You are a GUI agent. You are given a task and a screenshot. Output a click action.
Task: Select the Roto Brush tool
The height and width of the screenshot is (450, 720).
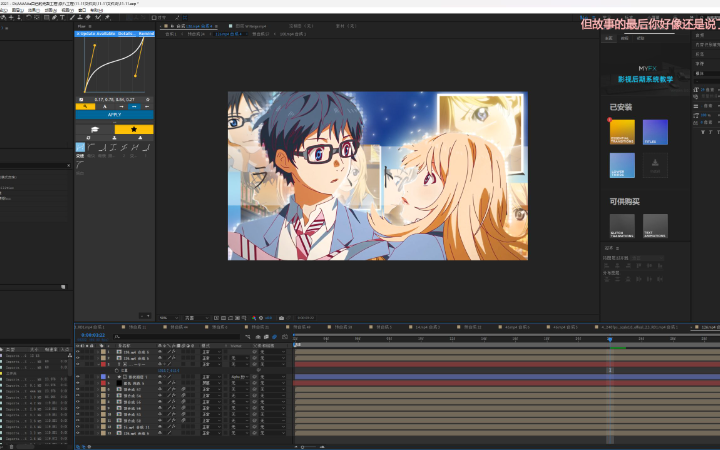click(x=98, y=17)
